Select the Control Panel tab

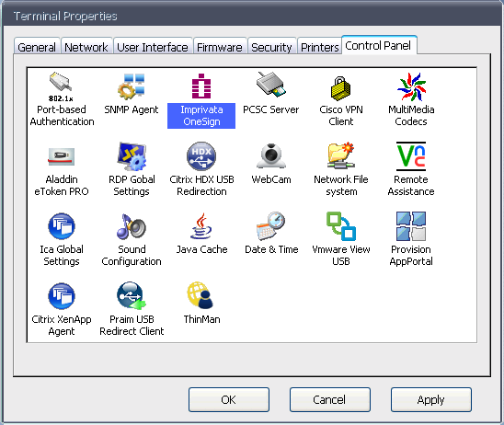(378, 45)
